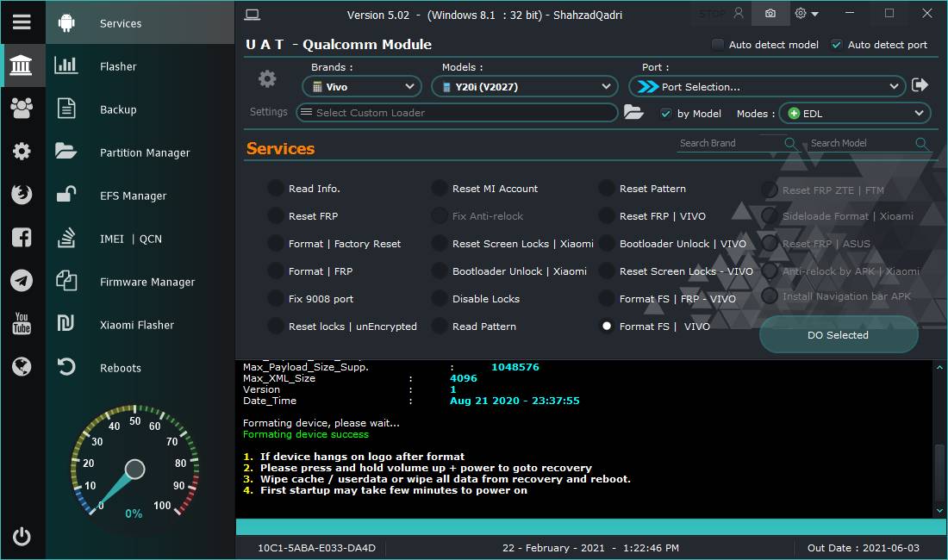
Task: Go to Partition Manager section
Action: [144, 152]
